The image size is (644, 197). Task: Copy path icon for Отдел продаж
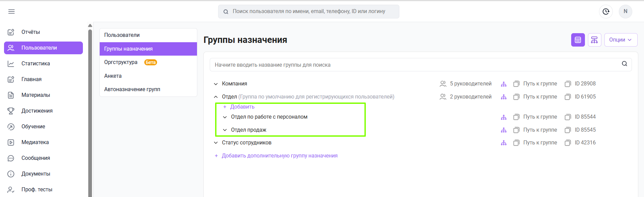pos(516,130)
